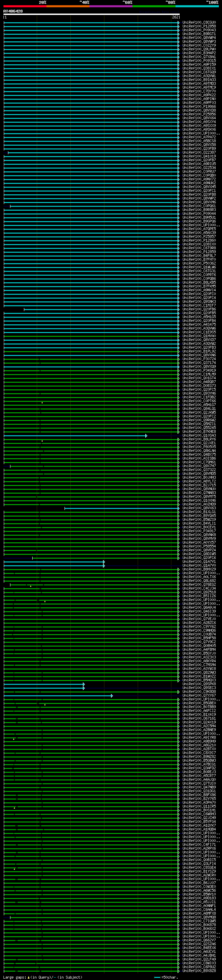Screen dimensions: 222x980
Task: Select label UniRef100_Q47NB9
Action: coord(199,787)
